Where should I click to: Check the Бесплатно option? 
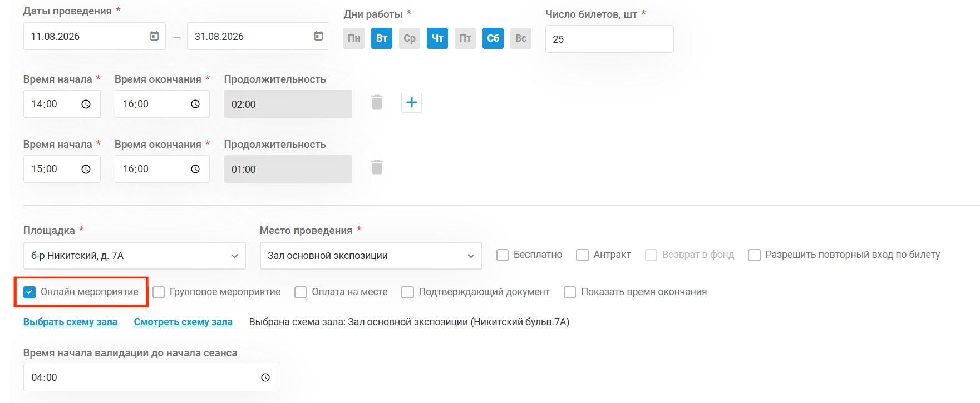tap(503, 255)
